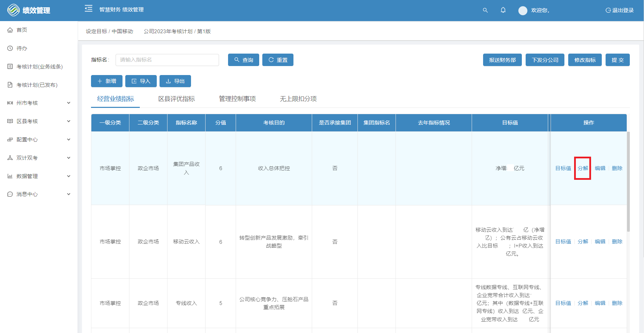
Task: Click the user avatar circle
Action: pyautogui.click(x=523, y=10)
